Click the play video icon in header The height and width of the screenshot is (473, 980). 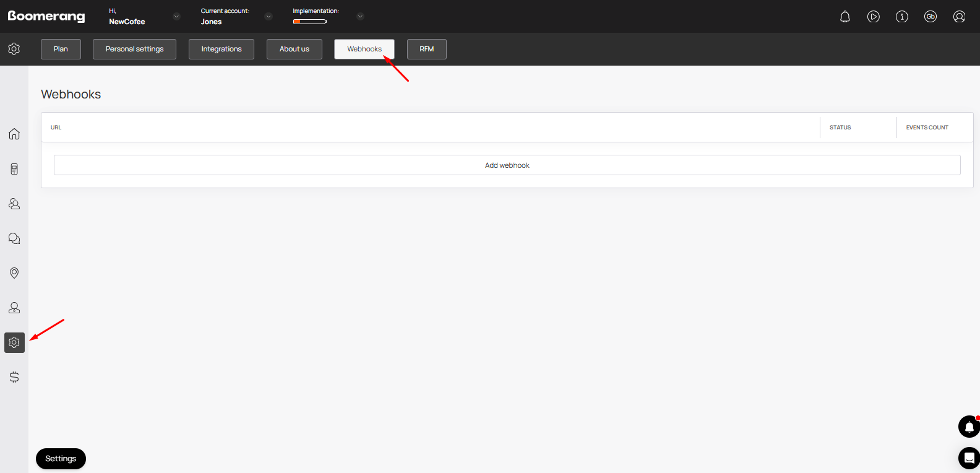(x=873, y=17)
